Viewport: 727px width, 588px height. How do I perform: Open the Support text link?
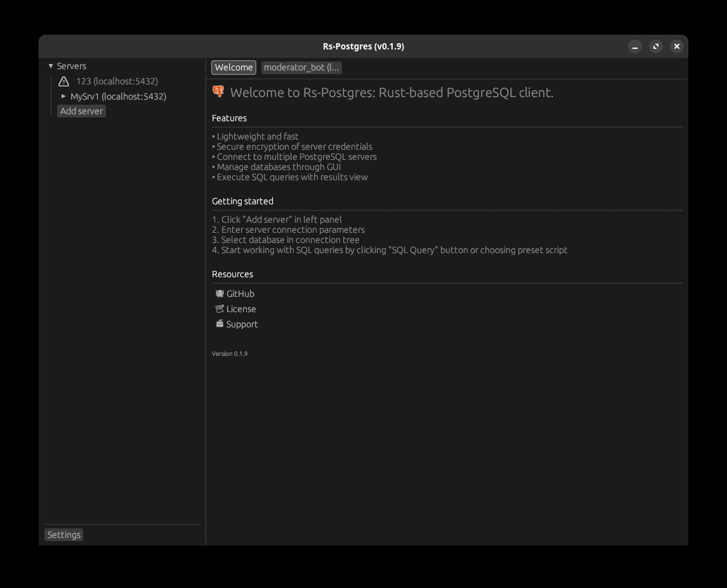(x=242, y=324)
